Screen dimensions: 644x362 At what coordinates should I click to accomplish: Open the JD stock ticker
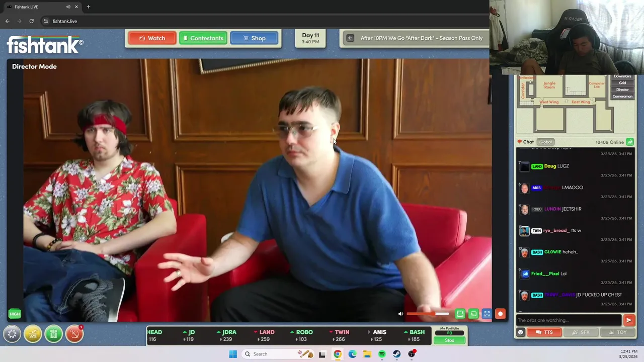189,335
